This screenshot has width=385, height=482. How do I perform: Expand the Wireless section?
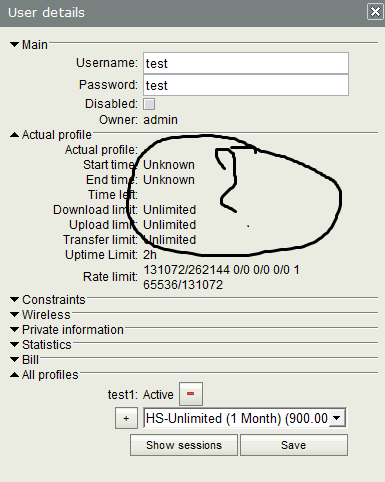coord(14,314)
